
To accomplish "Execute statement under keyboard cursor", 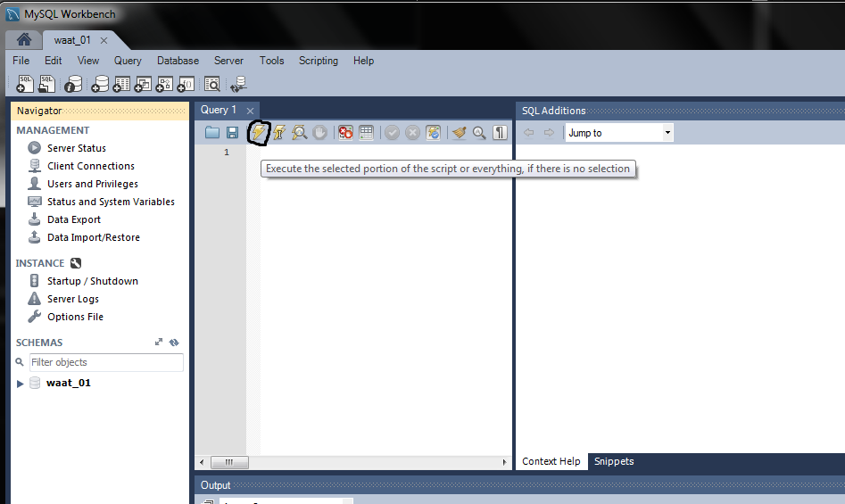I will click(279, 132).
